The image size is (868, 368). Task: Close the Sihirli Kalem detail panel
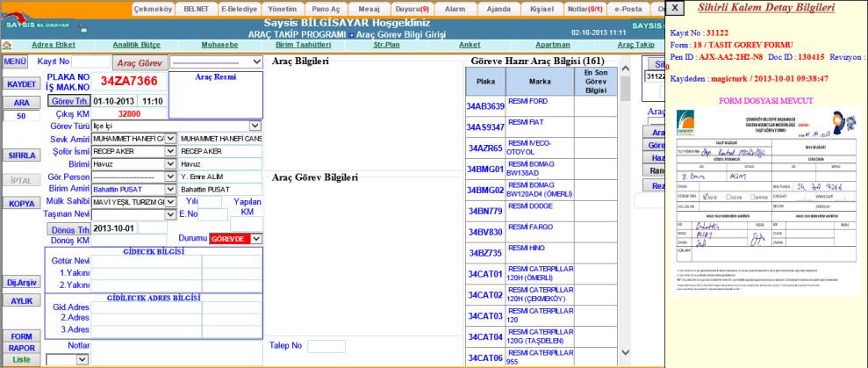pyautogui.click(x=674, y=8)
